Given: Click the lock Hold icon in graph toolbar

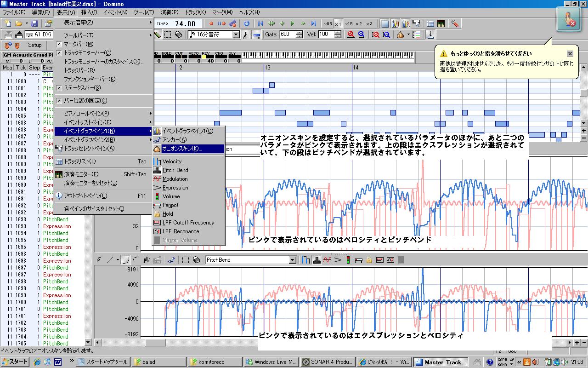Looking at the screenshot, I should click(369, 260).
